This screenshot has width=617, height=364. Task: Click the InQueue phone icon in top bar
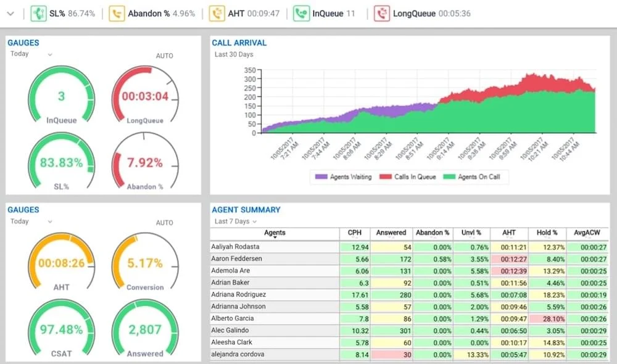[x=302, y=14]
